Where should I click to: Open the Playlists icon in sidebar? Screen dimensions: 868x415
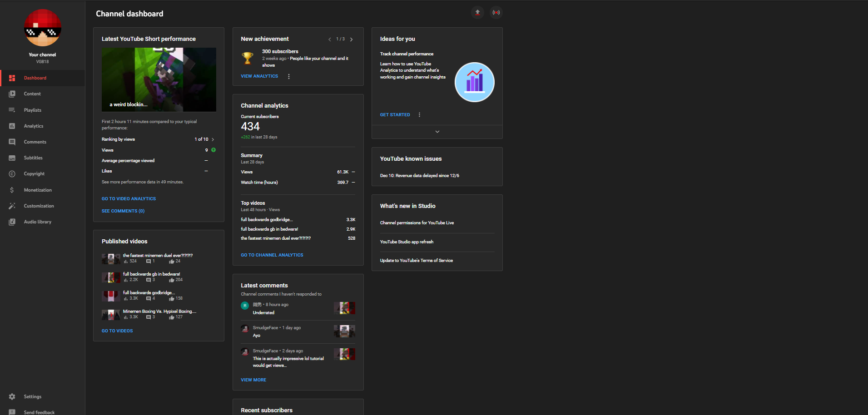click(x=12, y=110)
